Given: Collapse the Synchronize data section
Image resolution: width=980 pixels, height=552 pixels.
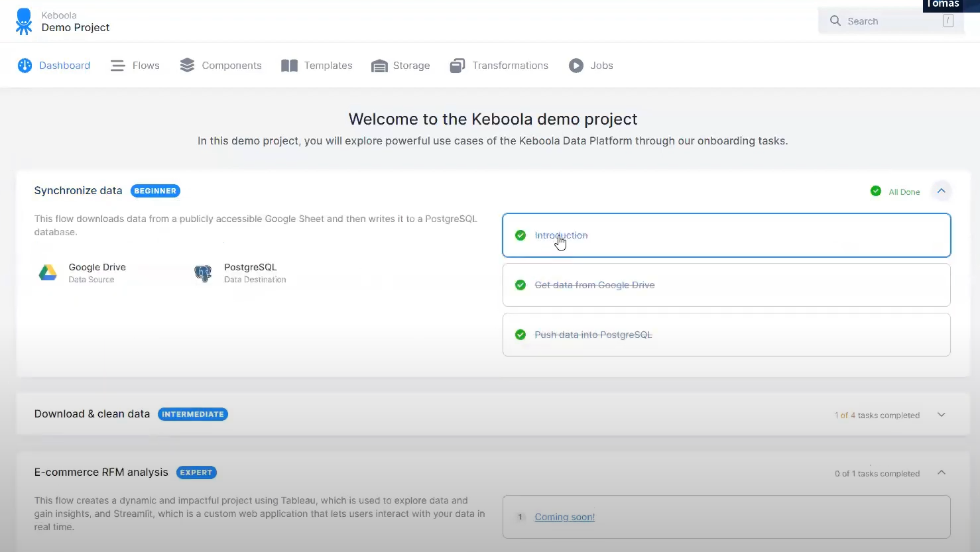Looking at the screenshot, I should (x=941, y=191).
